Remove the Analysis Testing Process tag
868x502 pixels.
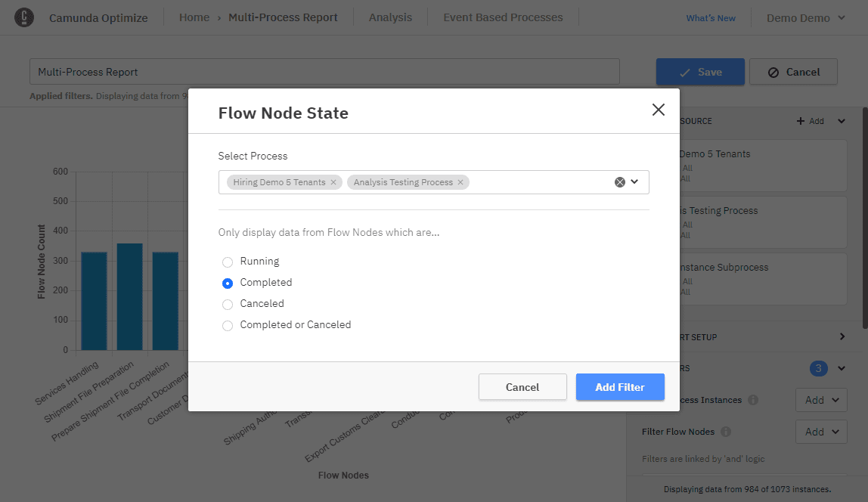(460, 182)
